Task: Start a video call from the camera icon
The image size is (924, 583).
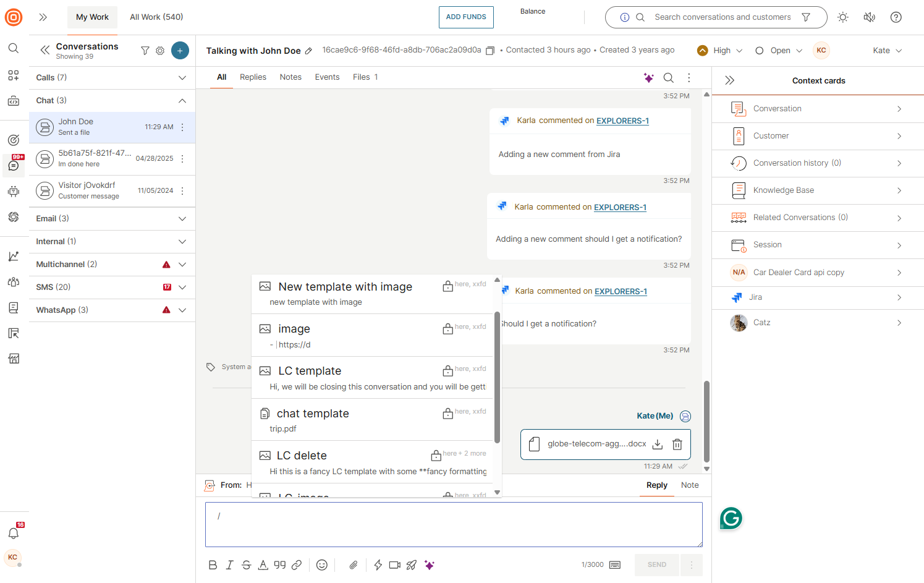Action: [395, 564]
